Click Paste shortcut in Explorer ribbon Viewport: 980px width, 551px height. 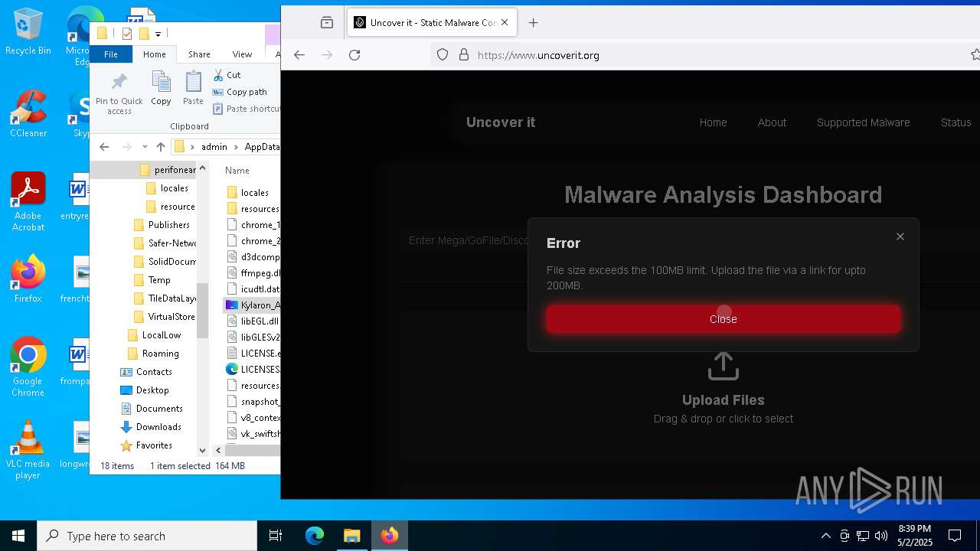click(x=247, y=109)
